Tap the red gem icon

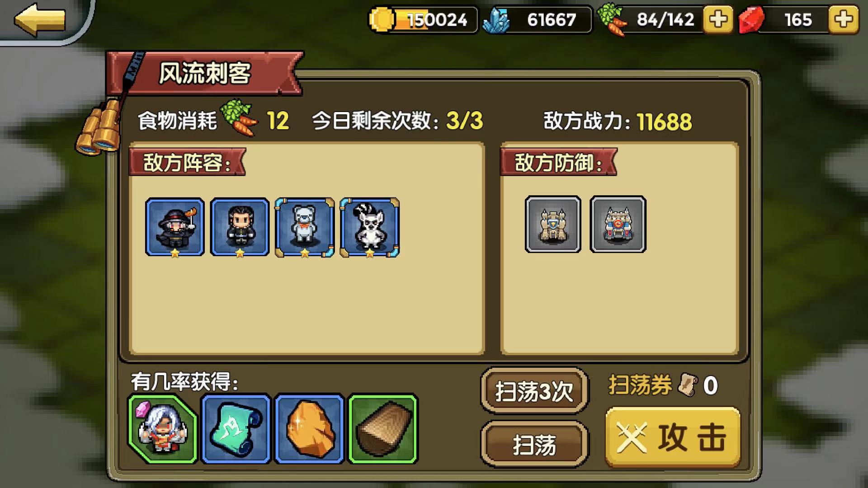751,20
